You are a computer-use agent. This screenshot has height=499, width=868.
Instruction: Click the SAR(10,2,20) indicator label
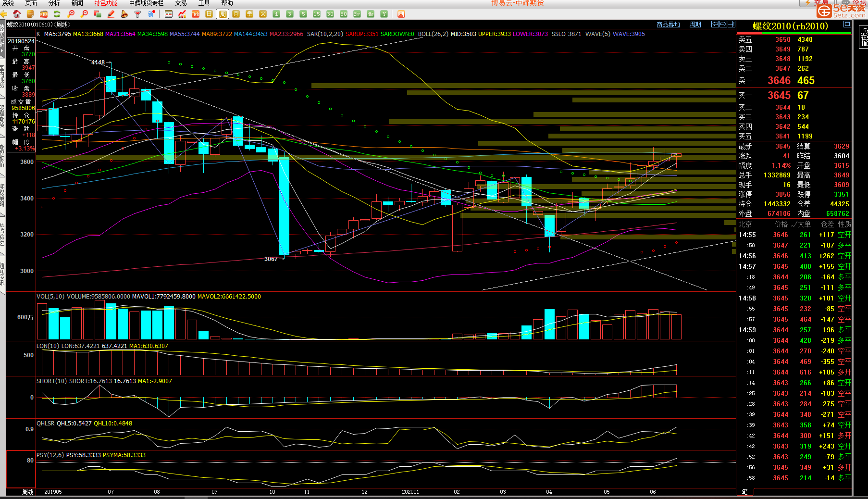click(x=325, y=34)
